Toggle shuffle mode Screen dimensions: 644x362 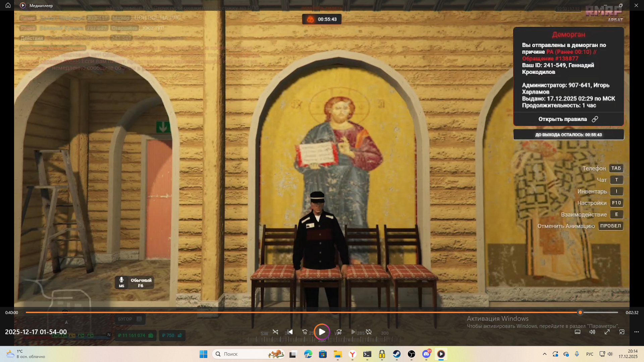[x=275, y=332]
